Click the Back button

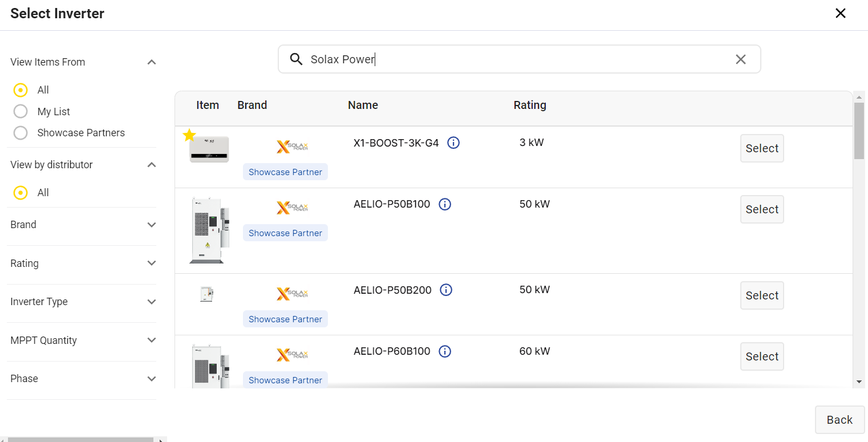pos(839,420)
